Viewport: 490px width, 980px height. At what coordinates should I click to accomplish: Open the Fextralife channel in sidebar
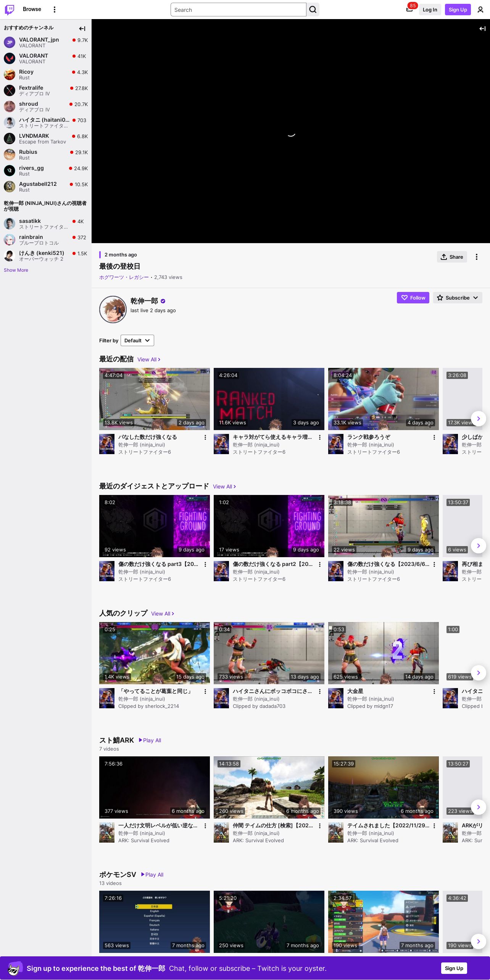pos(46,90)
